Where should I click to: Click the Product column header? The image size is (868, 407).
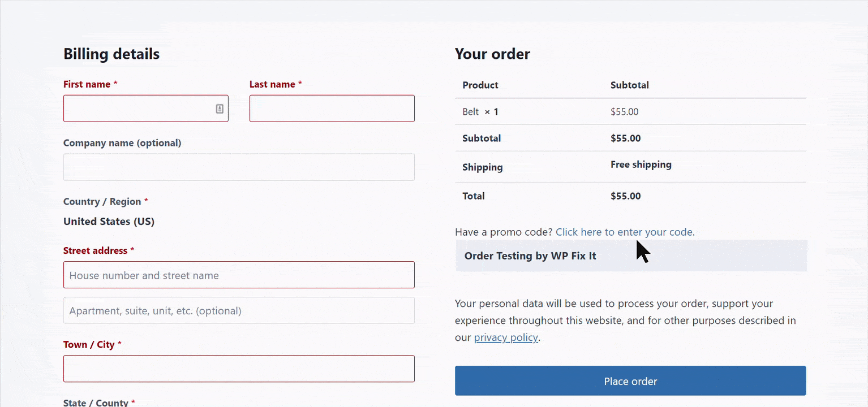tap(480, 85)
